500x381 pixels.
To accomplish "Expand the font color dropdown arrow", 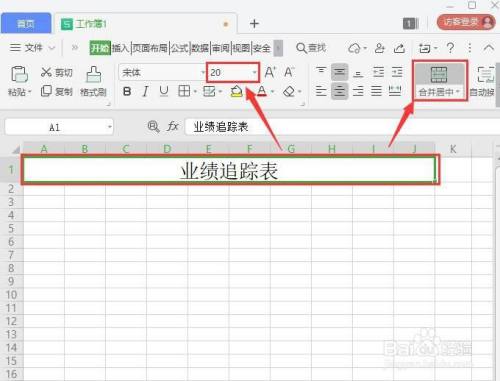I will point(272,91).
